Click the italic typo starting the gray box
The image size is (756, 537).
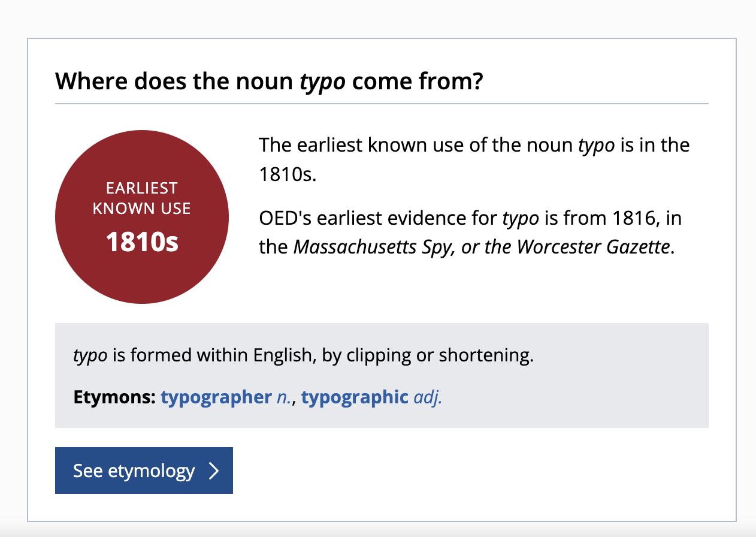coord(90,355)
